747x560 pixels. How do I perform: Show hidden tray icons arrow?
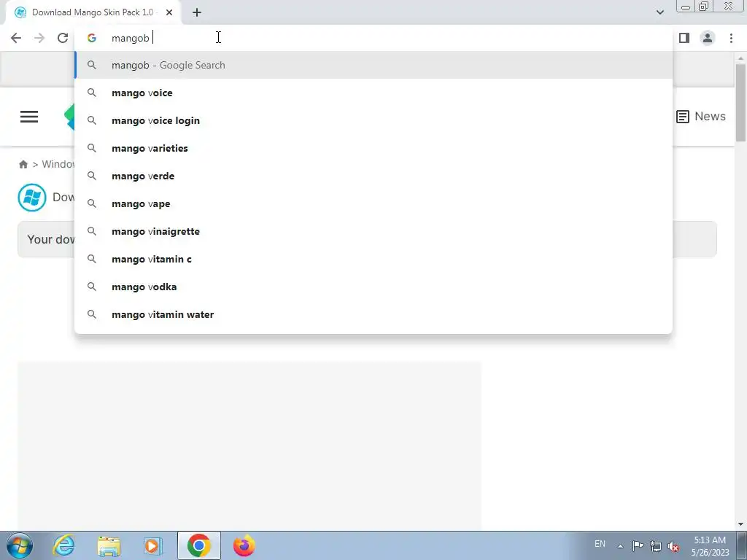click(620, 546)
